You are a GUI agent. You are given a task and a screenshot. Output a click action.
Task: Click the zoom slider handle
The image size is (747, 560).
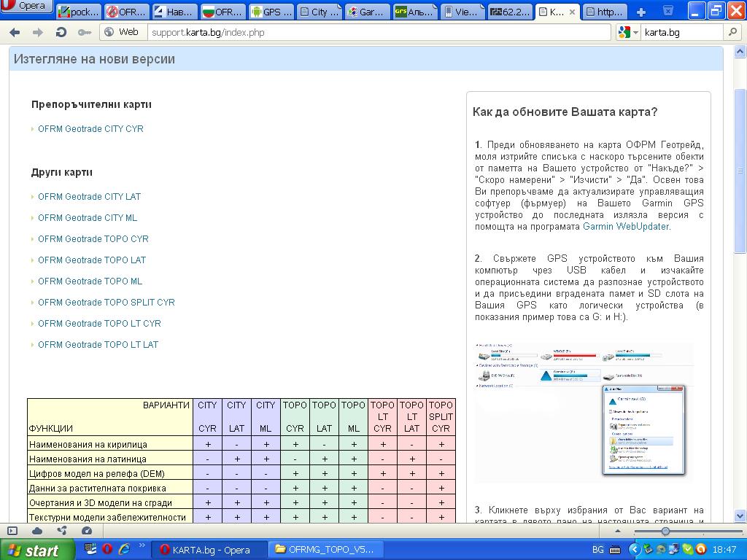[665, 532]
